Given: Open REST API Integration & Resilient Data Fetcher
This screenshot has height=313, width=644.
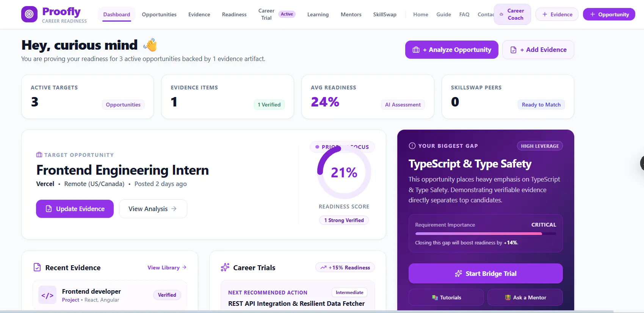Looking at the screenshot, I should (x=296, y=304).
